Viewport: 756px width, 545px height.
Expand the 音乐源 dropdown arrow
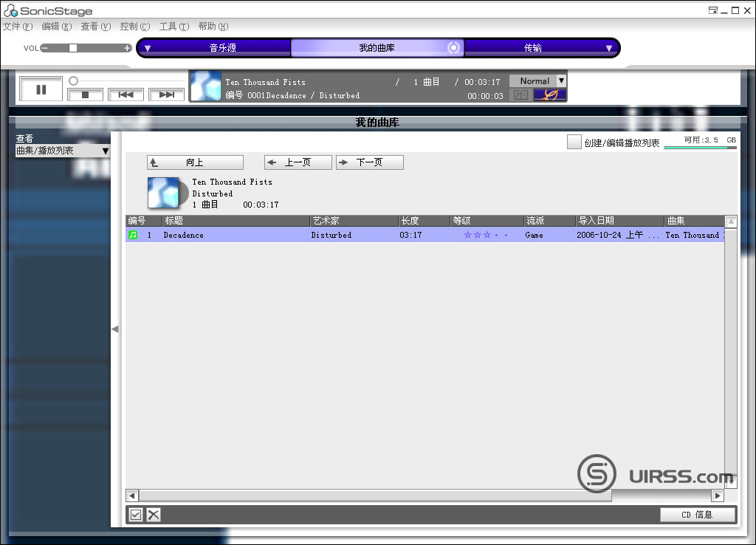coord(148,48)
